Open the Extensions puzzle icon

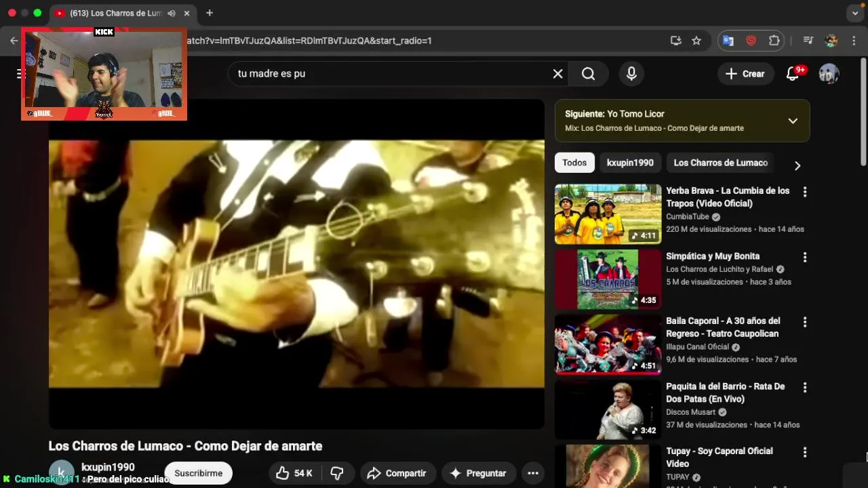[774, 41]
